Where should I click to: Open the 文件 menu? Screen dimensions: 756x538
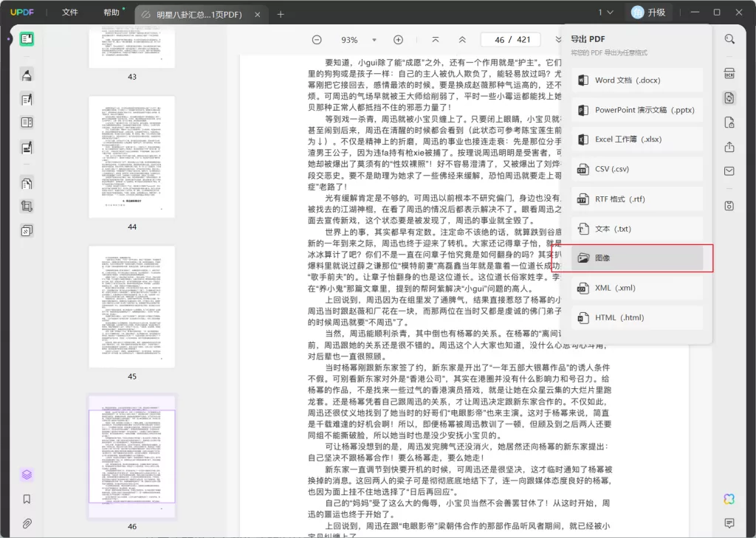[70, 13]
